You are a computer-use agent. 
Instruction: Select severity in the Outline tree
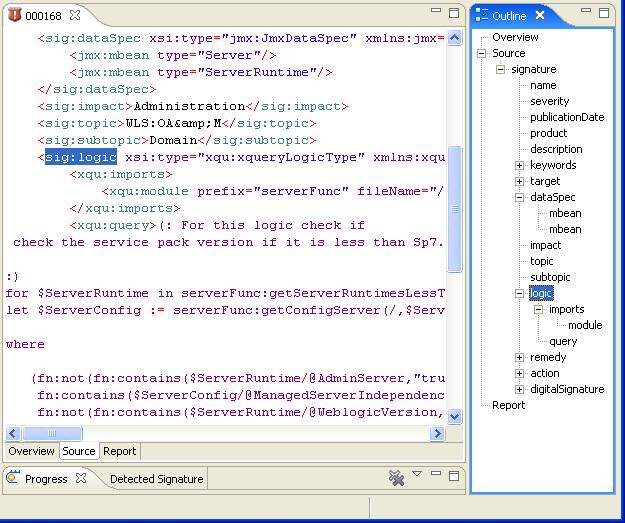point(549,101)
